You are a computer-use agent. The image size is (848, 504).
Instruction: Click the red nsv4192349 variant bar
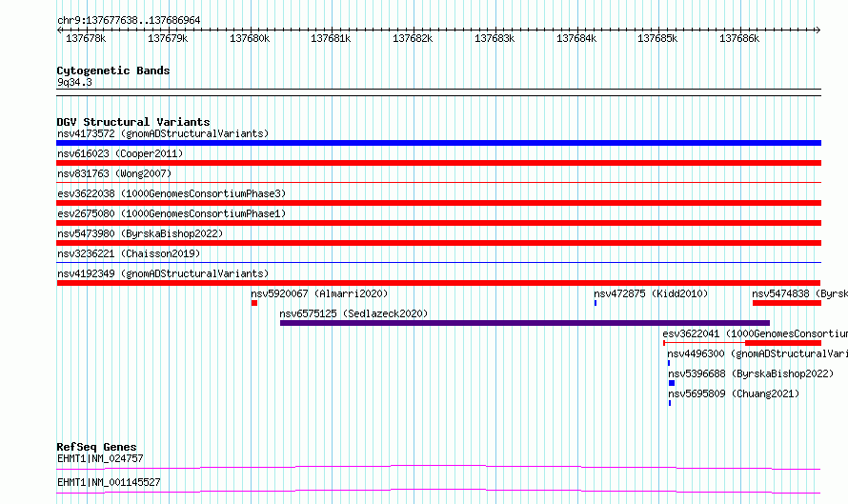click(x=438, y=283)
